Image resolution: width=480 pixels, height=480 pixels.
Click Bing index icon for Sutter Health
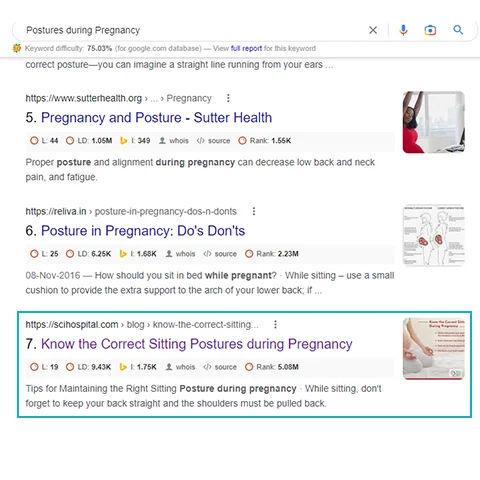(123, 141)
